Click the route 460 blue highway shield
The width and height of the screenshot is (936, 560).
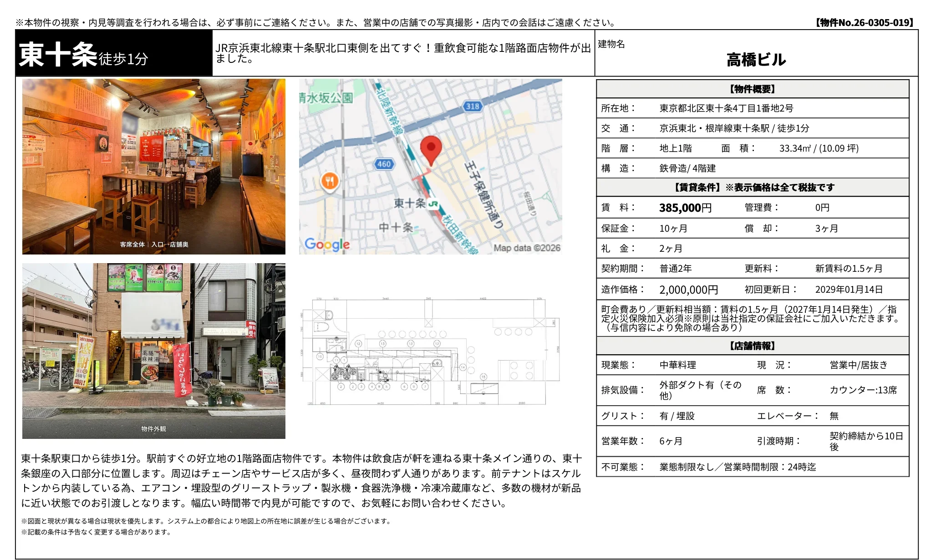tap(385, 164)
